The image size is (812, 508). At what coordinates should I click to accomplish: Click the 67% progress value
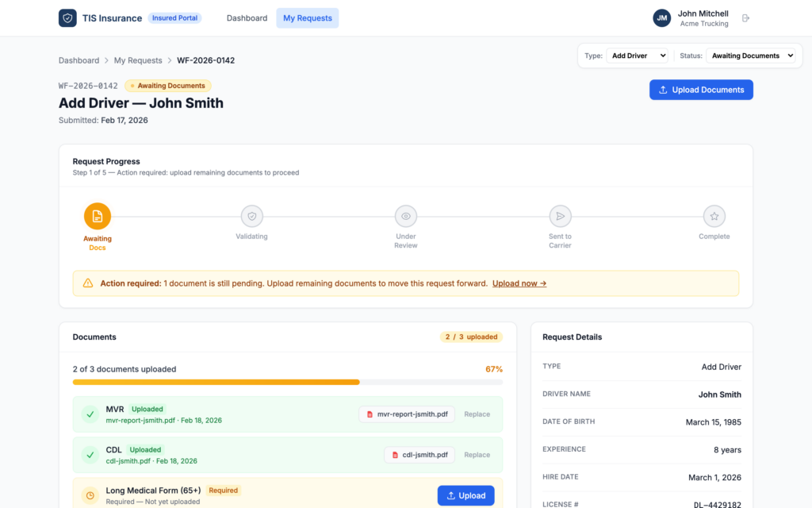494,369
